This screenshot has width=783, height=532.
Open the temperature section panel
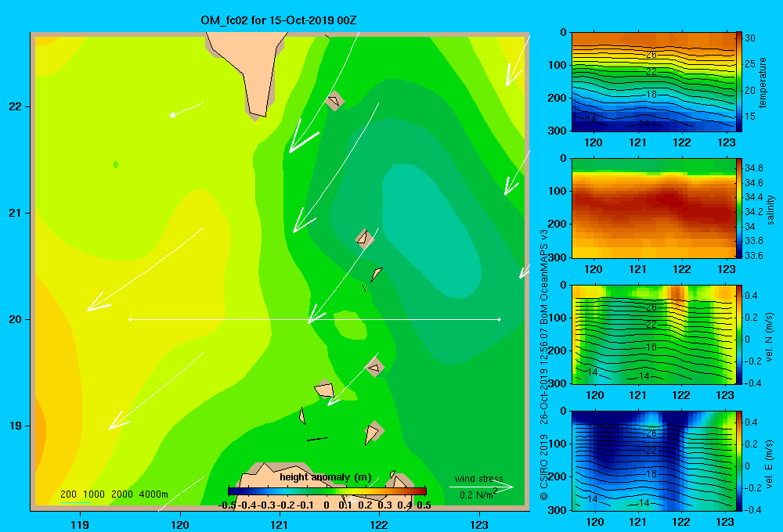click(653, 82)
